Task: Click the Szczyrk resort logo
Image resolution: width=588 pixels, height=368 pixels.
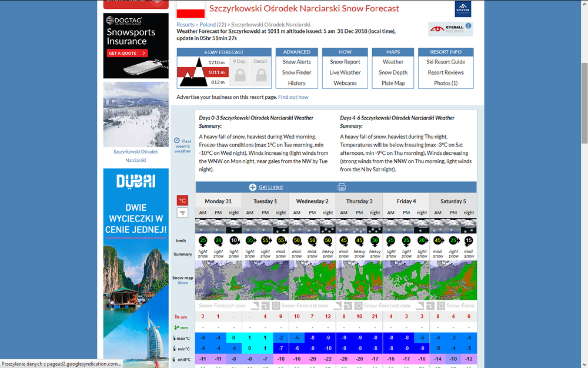Action: [463, 9]
